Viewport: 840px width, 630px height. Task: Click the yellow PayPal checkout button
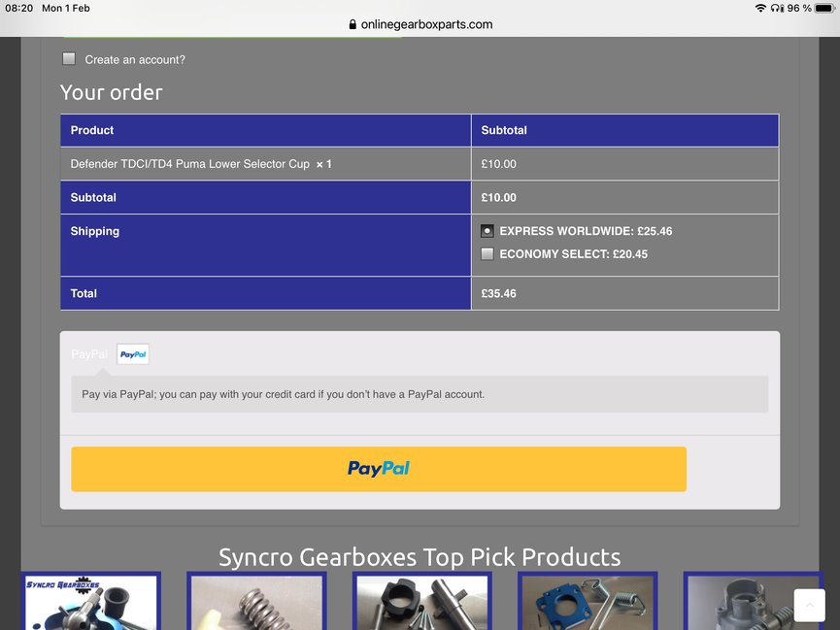click(x=379, y=469)
